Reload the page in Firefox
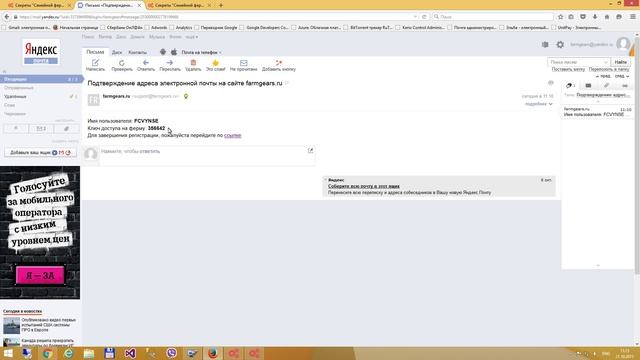The height and width of the screenshot is (360, 640). [x=424, y=17]
